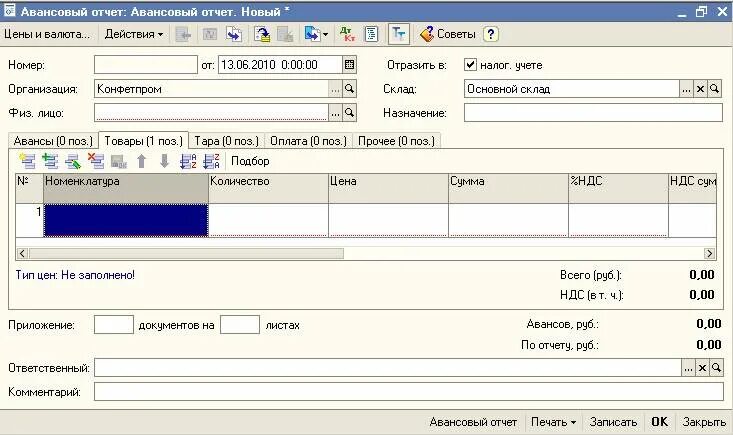Screen dimensions: 733x435
Task: Open the Прочее (0 поз.) tab
Action: [396, 141]
